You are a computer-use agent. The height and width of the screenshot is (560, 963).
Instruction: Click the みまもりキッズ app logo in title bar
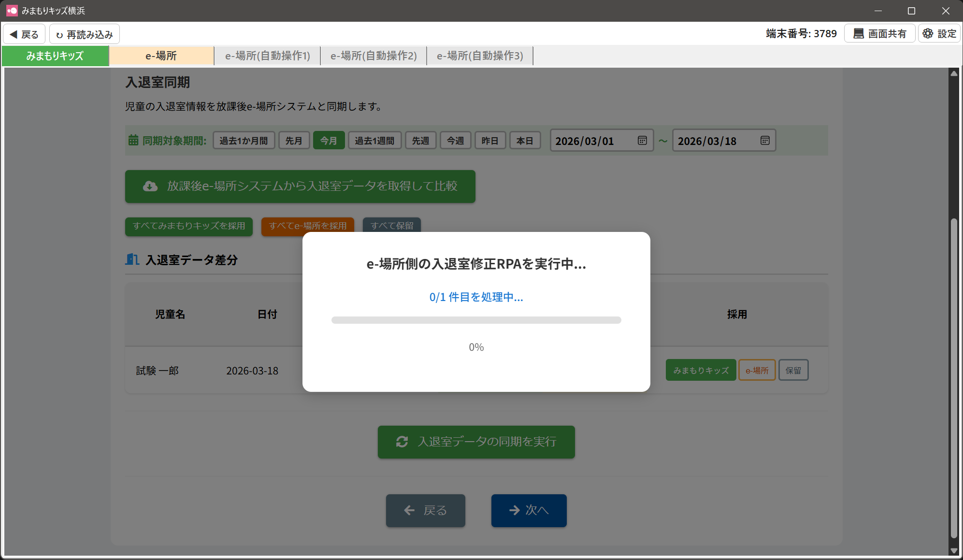pyautogui.click(x=12, y=10)
